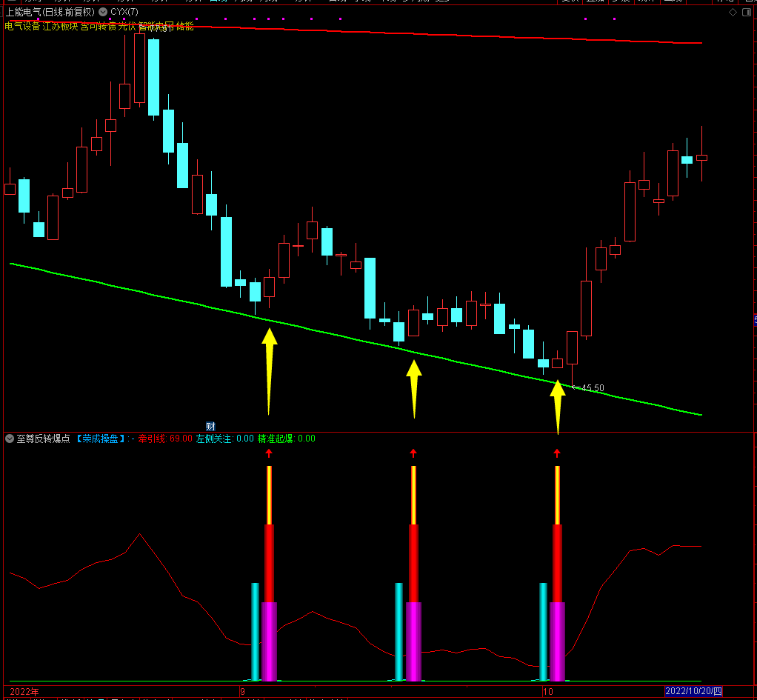Click the month 10 marker on time axis
757x700 pixels.
548,691
